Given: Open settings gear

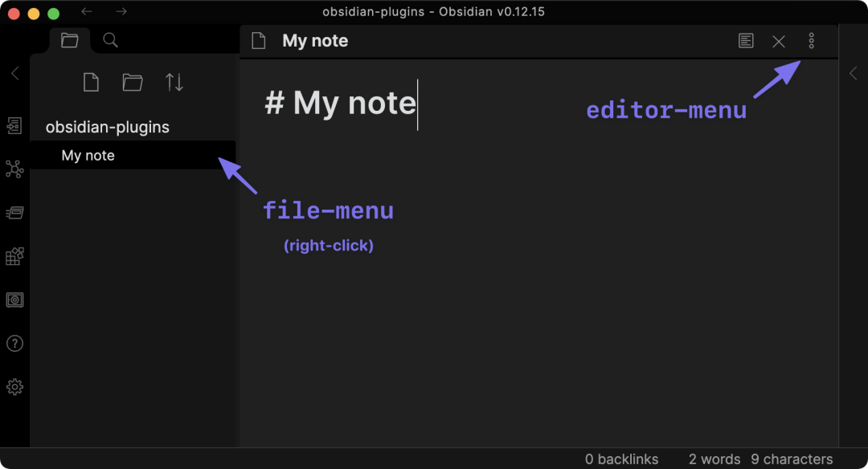Looking at the screenshot, I should [14, 386].
